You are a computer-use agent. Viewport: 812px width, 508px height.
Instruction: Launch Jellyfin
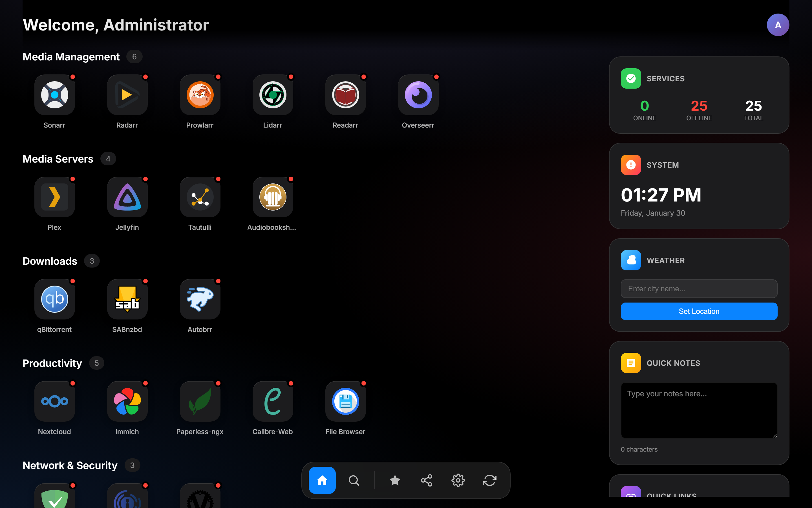pos(127,197)
